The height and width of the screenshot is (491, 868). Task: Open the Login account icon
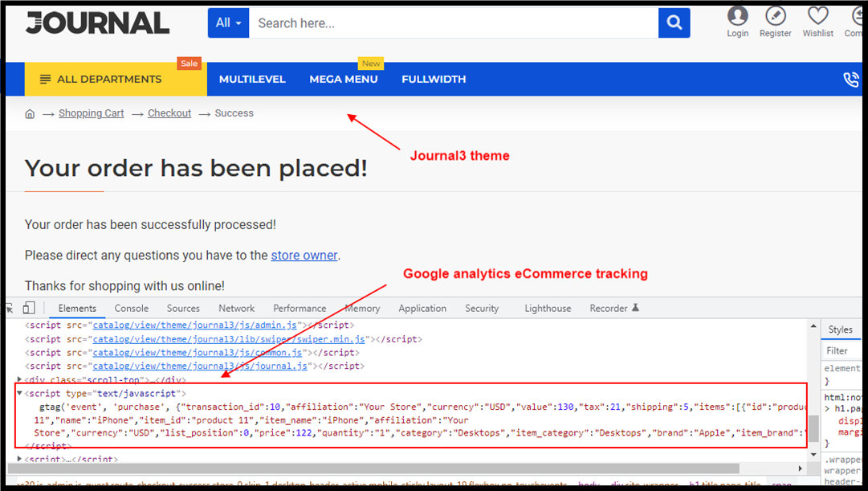pyautogui.click(x=737, y=16)
